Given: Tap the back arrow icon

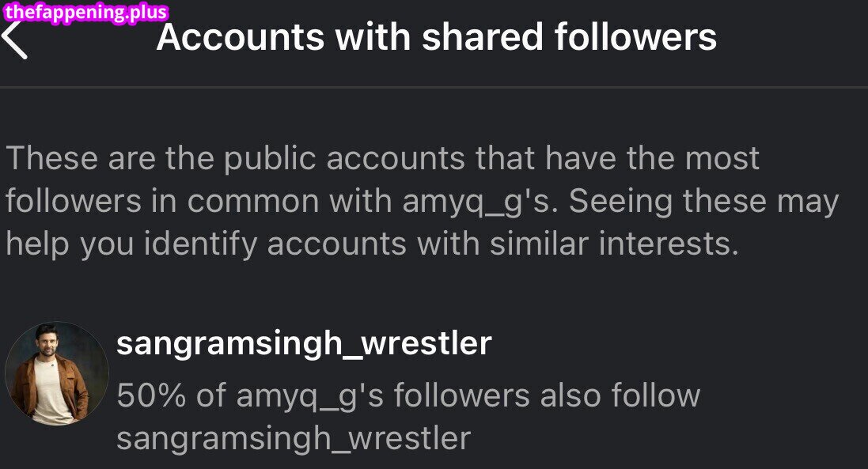Looking at the screenshot, I should [x=16, y=40].
